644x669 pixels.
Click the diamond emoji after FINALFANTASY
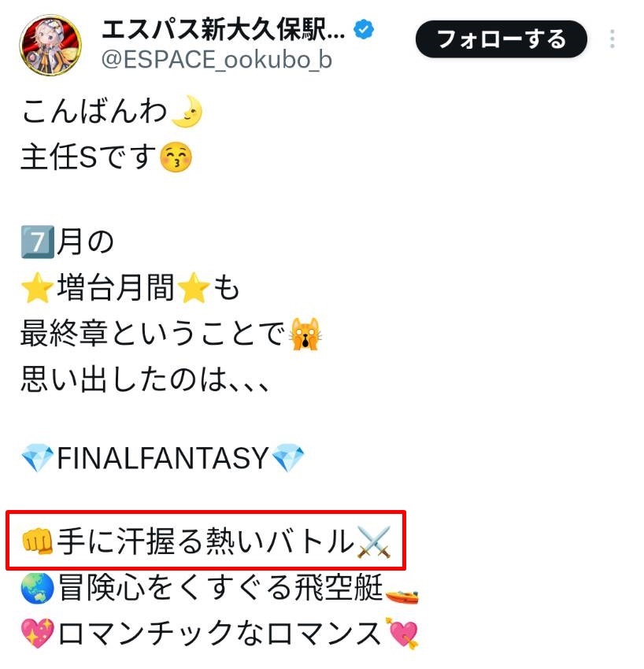287,458
